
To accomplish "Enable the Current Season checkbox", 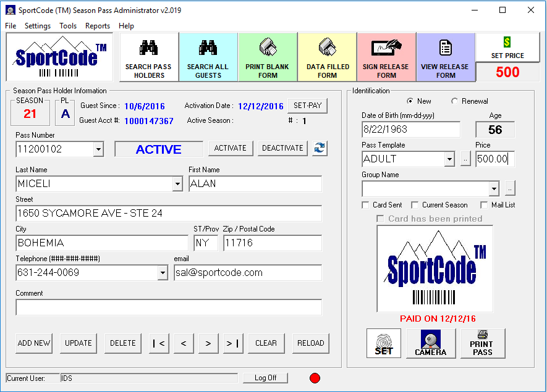I will [x=415, y=205].
